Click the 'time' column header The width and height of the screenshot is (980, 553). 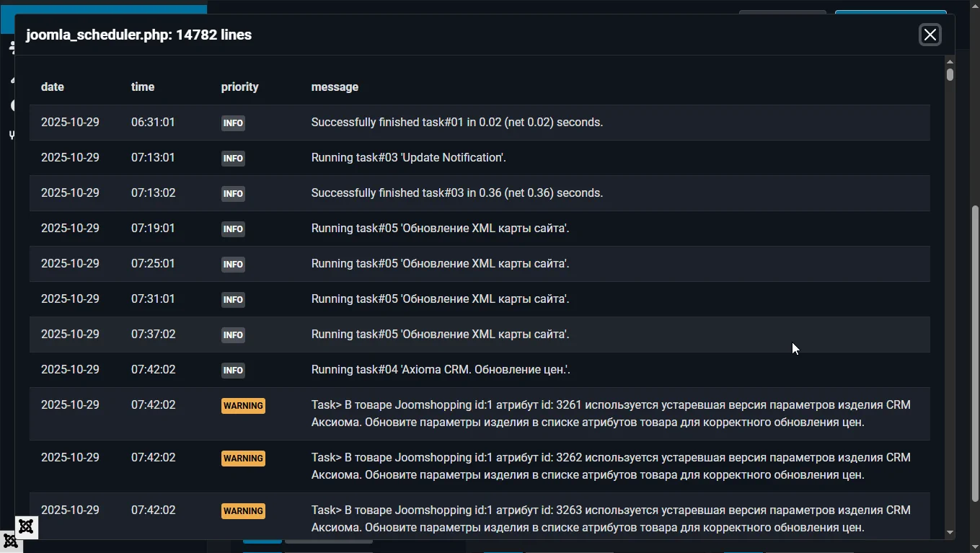tap(143, 87)
